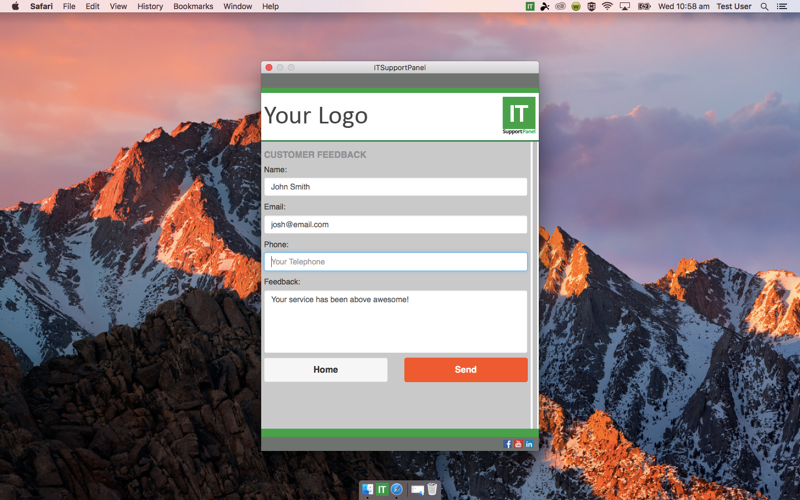Open the Edit menu
Viewport: 800px width, 500px height.
pos(92,6)
